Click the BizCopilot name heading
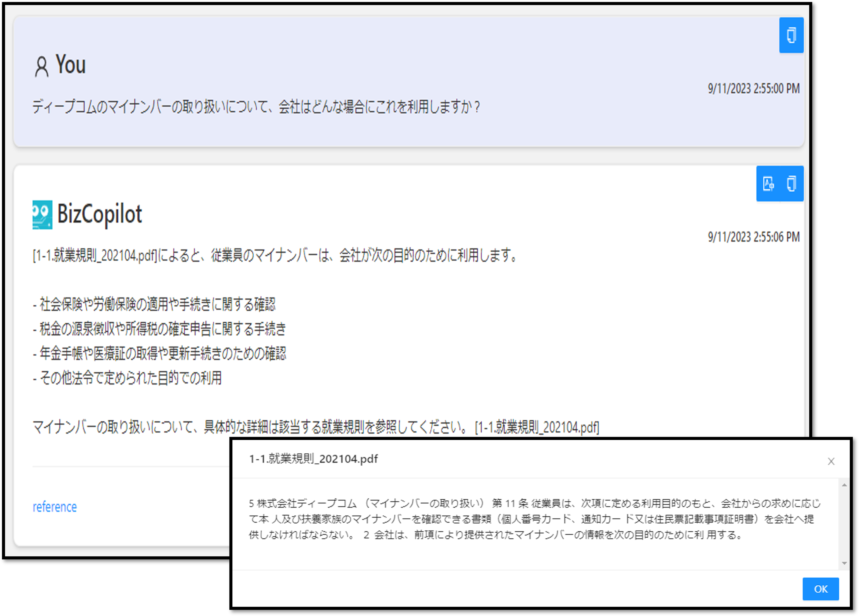Screen dimensions: 859x616 point(100,215)
